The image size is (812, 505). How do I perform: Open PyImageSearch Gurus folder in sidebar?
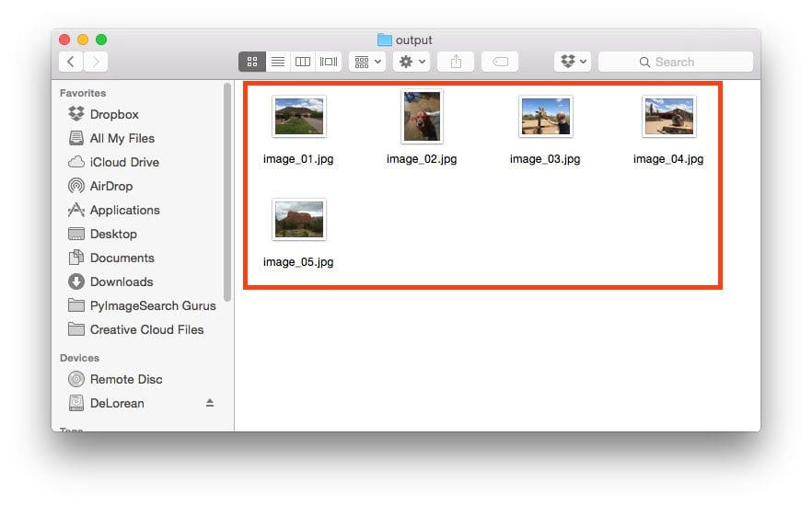(142, 305)
